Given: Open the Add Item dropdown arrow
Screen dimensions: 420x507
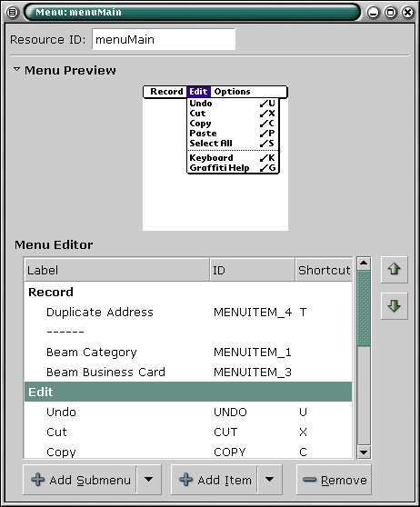Looking at the screenshot, I should click(269, 480).
